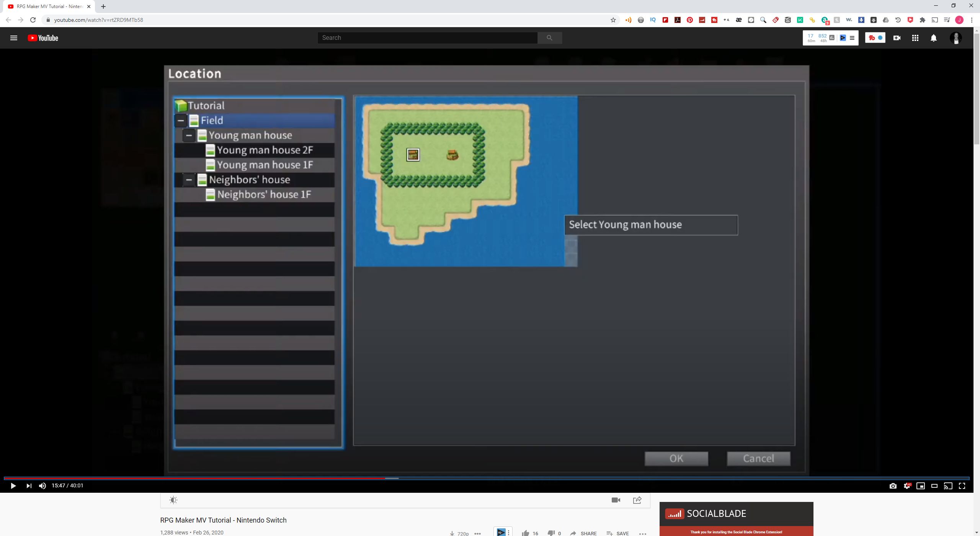Open YouTube account avatar menu

956,38
